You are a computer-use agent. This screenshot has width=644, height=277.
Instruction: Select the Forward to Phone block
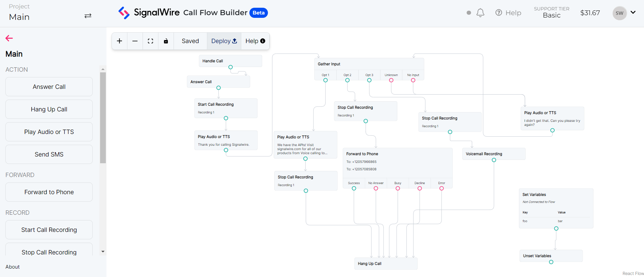pyautogui.click(x=49, y=192)
